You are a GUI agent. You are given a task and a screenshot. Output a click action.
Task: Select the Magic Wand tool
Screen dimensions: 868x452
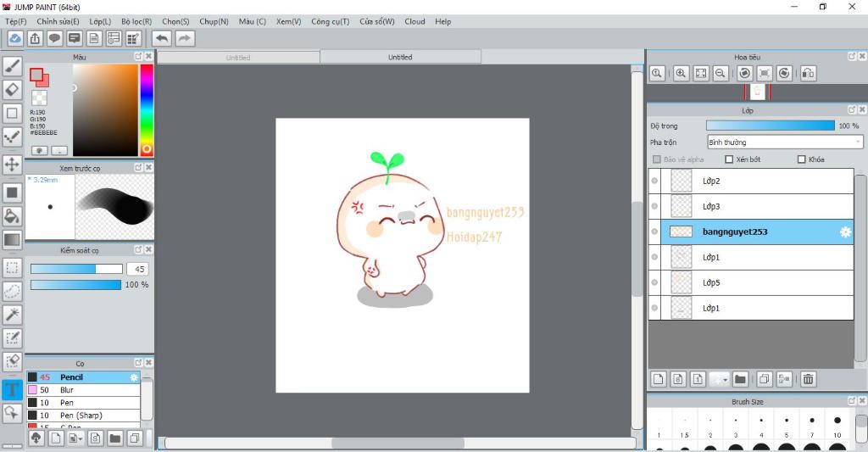(12, 315)
